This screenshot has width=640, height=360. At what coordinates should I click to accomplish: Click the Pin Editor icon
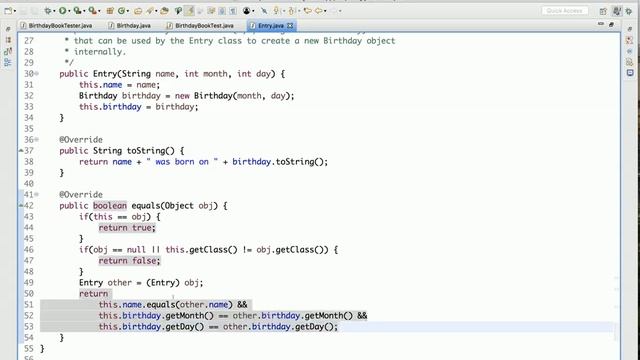point(264,11)
